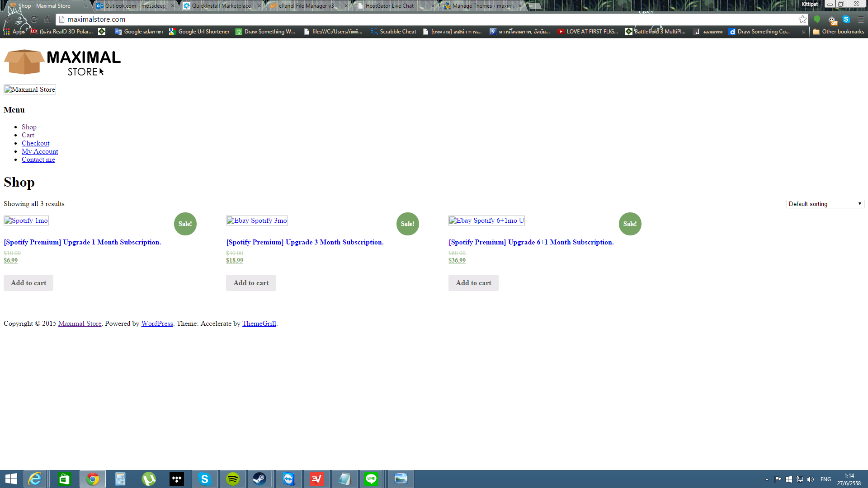
Task: Click the ThemeGrill footer link
Action: click(259, 324)
